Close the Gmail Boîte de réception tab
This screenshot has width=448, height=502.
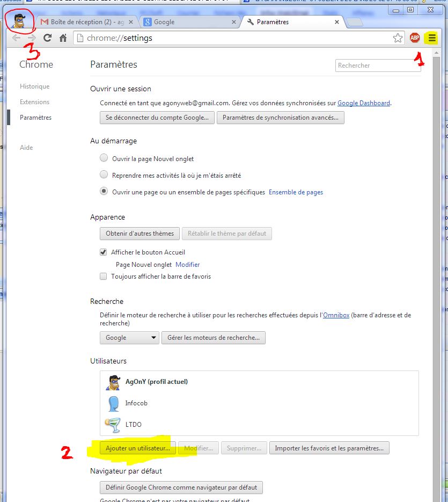[x=130, y=22]
